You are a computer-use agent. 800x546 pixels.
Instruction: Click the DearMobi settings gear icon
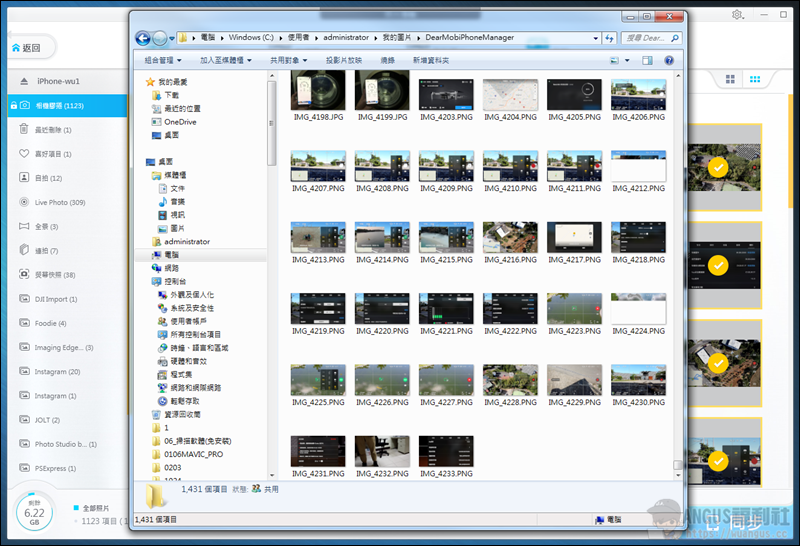tap(737, 15)
